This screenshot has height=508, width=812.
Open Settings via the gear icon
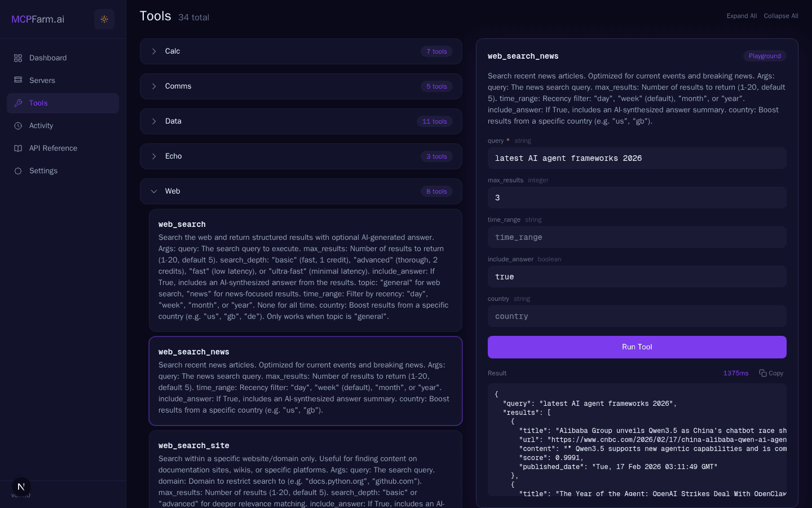[x=17, y=170]
